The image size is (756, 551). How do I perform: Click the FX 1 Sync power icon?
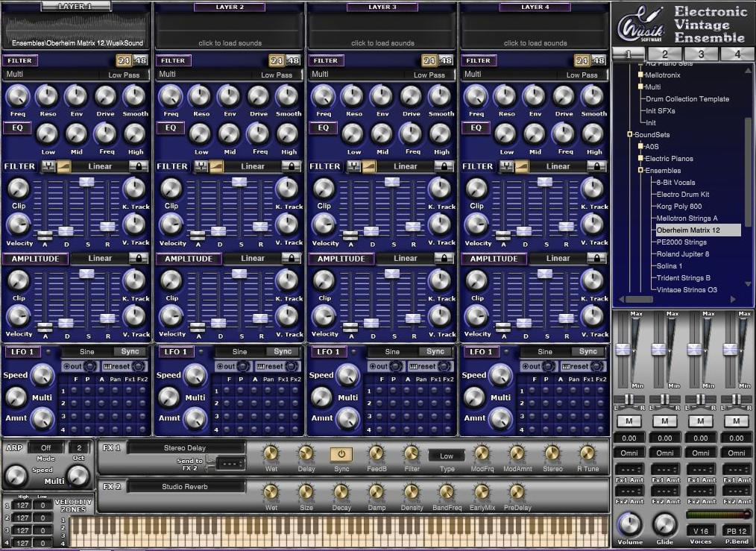[x=341, y=454]
